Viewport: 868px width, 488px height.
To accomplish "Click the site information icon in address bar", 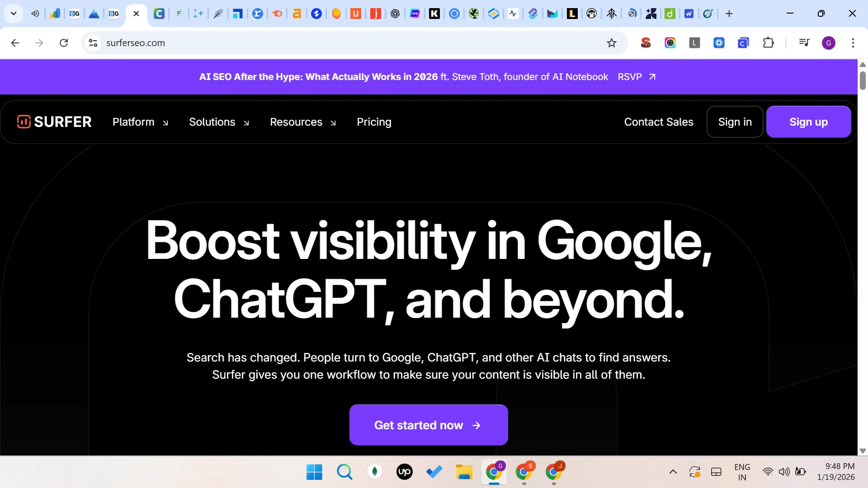I will (x=93, y=43).
